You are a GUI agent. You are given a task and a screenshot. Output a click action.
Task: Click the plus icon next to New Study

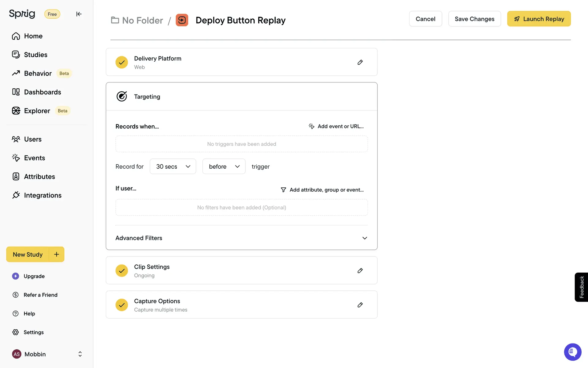57,254
